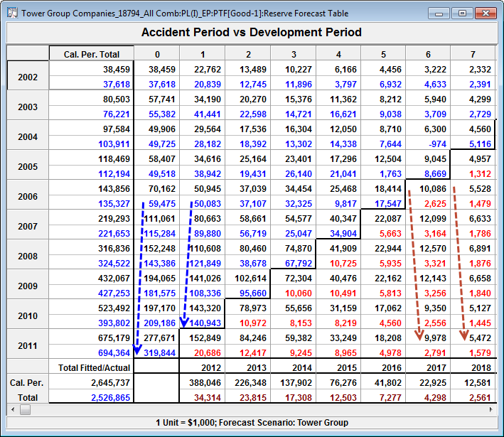Click the 2010 total value 393,802
The image size is (504, 437).
pos(91,323)
